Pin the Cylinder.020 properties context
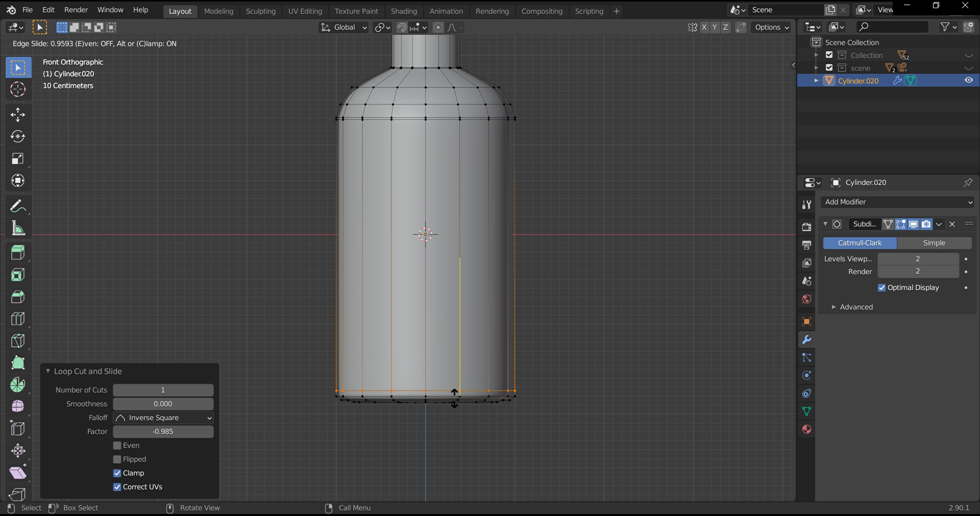This screenshot has width=980, height=516. coord(968,182)
